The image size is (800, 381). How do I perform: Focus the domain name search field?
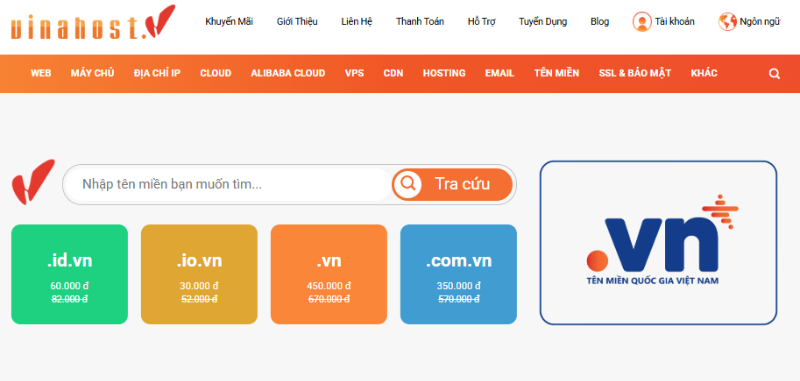(229, 184)
